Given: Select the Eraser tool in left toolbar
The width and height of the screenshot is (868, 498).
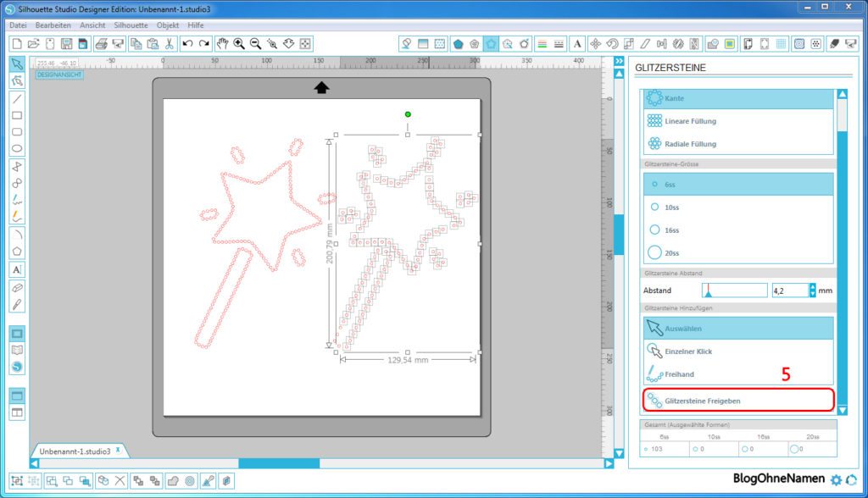Looking at the screenshot, I should (x=17, y=287).
